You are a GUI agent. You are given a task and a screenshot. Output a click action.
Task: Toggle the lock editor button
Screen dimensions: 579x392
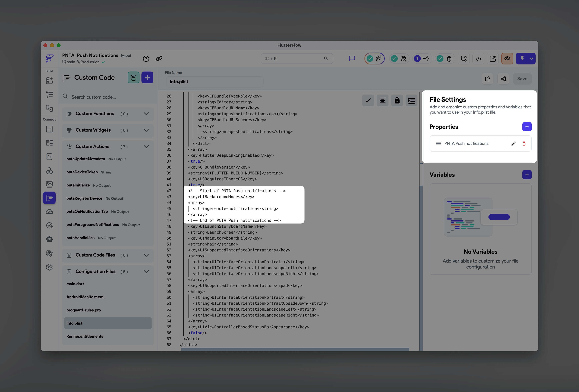(397, 101)
